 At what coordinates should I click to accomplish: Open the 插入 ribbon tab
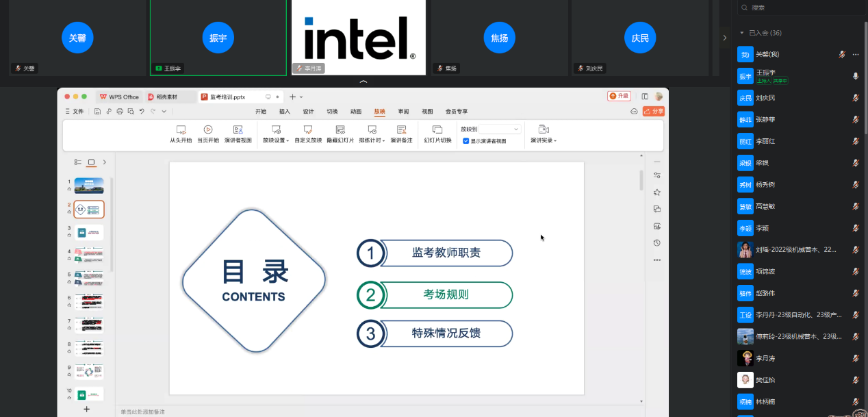(x=285, y=111)
